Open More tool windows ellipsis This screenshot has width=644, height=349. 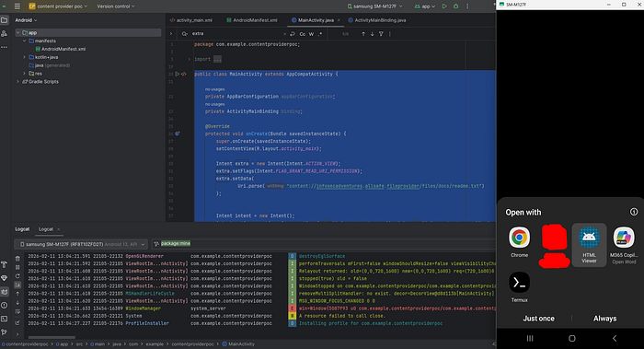coord(4,47)
